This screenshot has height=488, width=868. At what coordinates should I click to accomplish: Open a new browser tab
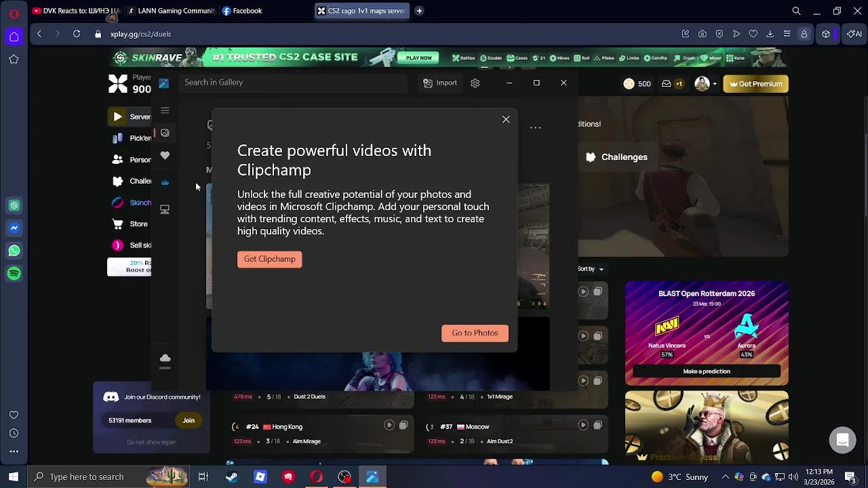419,11
